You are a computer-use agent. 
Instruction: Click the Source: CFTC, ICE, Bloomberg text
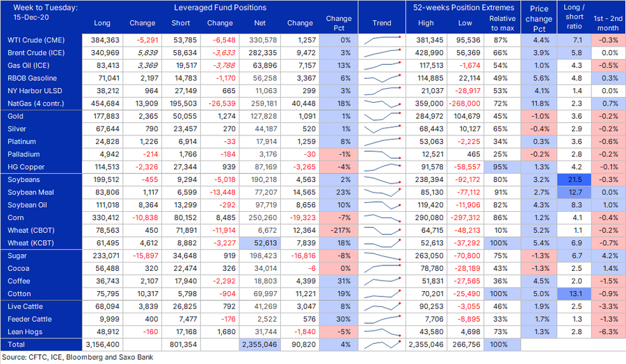[77, 357]
